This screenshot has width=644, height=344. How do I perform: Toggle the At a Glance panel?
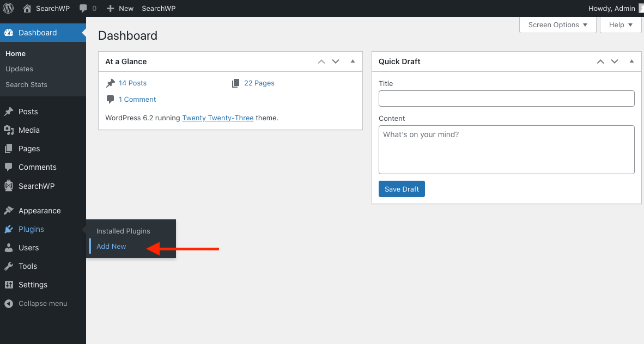(x=353, y=62)
